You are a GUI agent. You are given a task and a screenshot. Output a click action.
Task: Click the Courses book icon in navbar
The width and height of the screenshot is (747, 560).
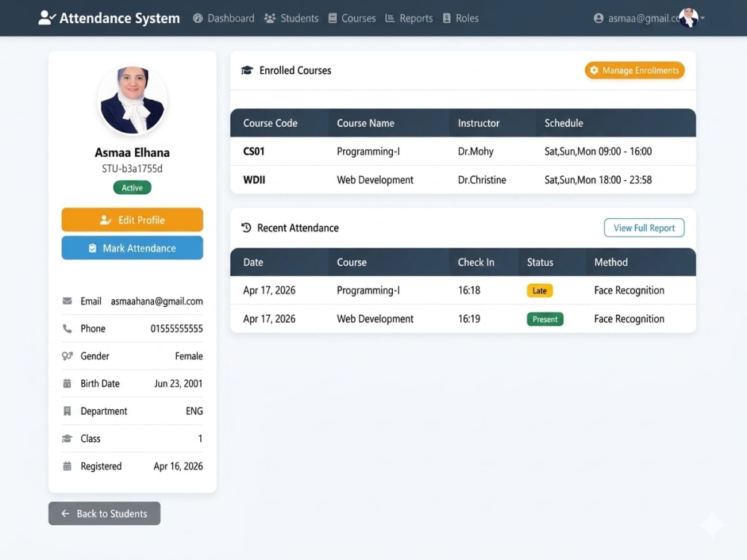pyautogui.click(x=332, y=18)
